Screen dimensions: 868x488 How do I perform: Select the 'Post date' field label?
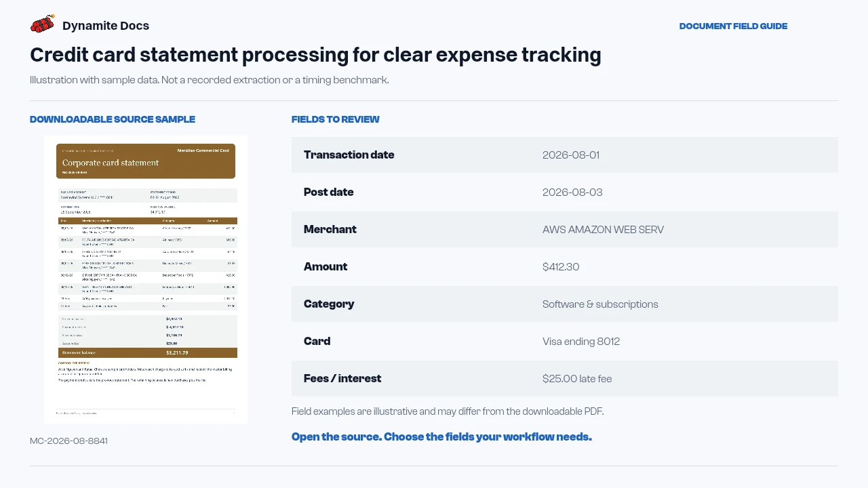(x=328, y=192)
